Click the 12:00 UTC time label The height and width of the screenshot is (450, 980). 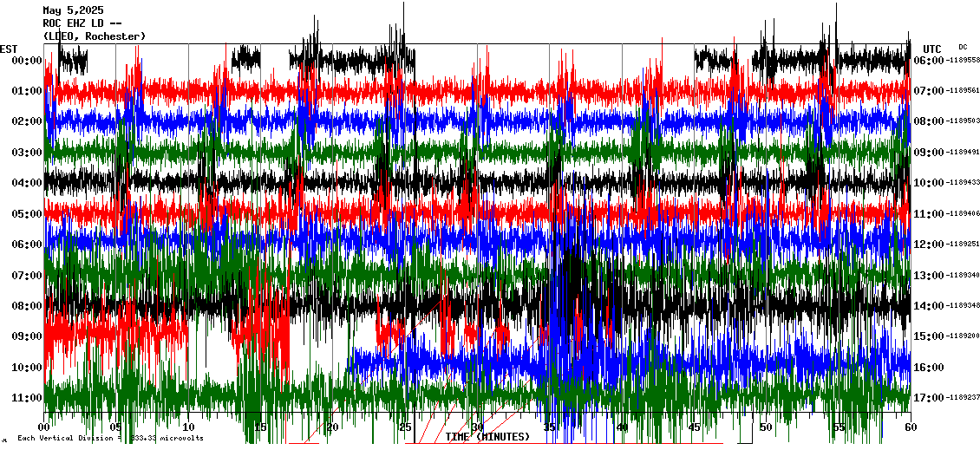[929, 245]
